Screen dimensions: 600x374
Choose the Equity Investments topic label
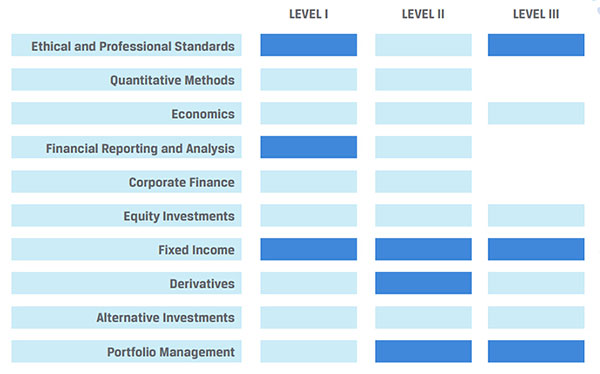click(x=126, y=216)
